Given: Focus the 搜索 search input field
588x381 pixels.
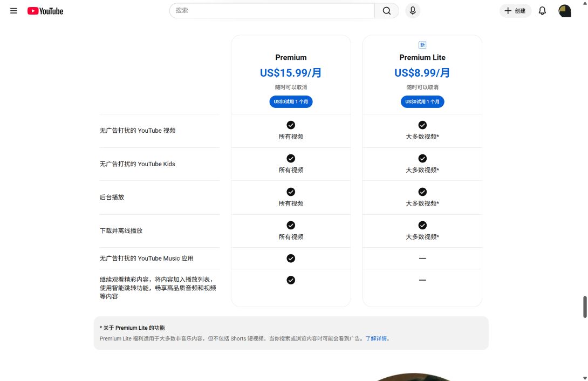Looking at the screenshot, I should (272, 11).
